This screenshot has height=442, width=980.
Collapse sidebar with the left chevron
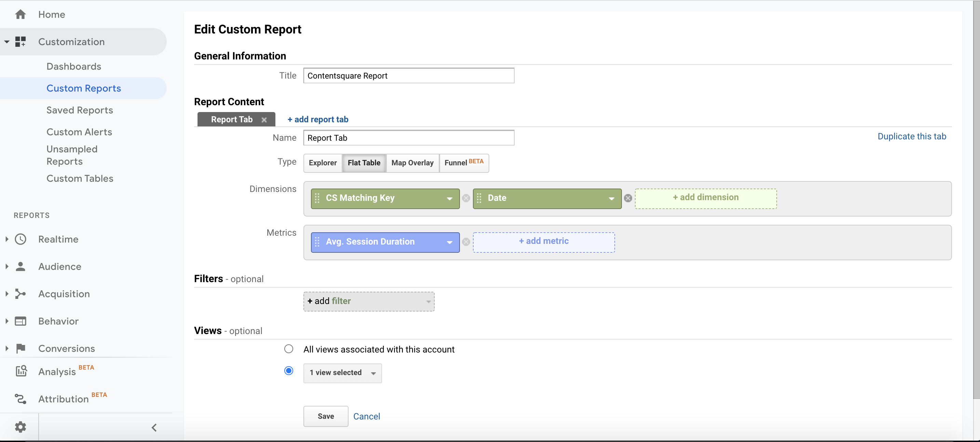pyautogui.click(x=154, y=428)
